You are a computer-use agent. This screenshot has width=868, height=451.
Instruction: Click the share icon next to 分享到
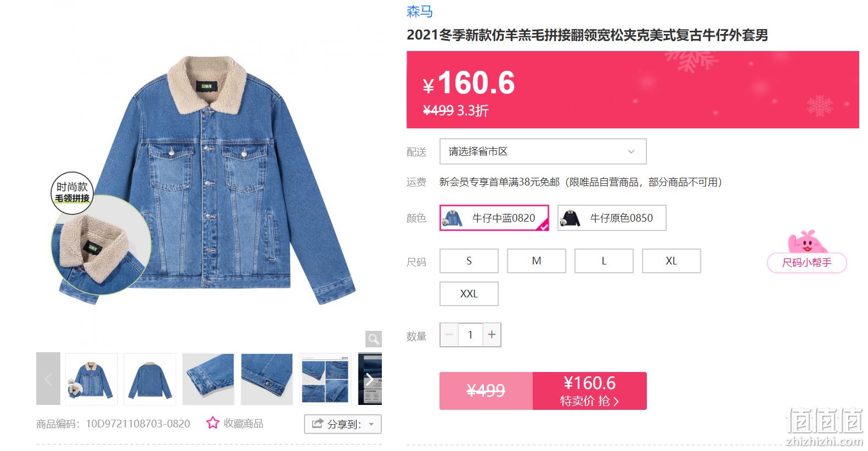(318, 424)
